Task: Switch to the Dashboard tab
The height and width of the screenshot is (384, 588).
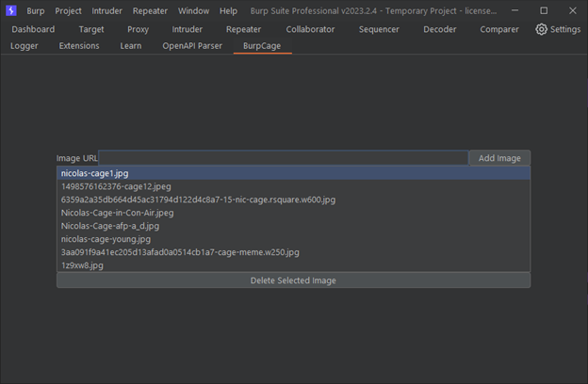Action: (x=33, y=29)
